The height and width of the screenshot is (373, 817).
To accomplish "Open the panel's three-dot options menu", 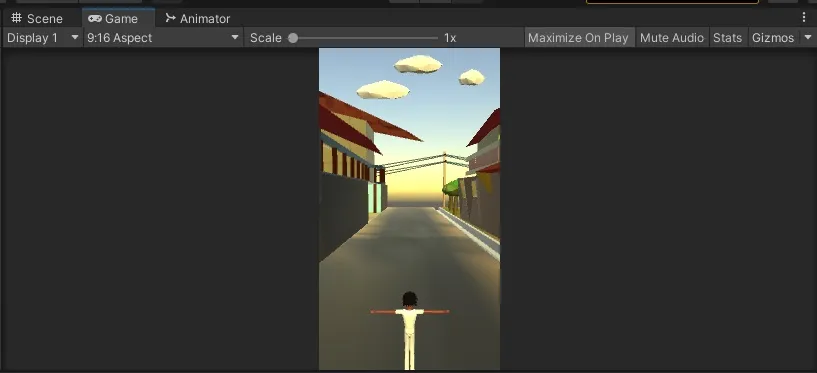I will coord(804,17).
